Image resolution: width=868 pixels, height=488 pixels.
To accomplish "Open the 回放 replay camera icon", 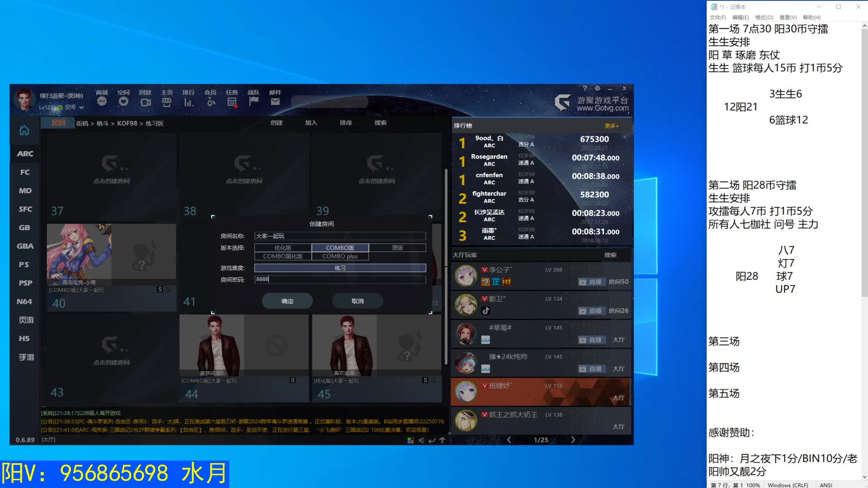I will point(145,102).
